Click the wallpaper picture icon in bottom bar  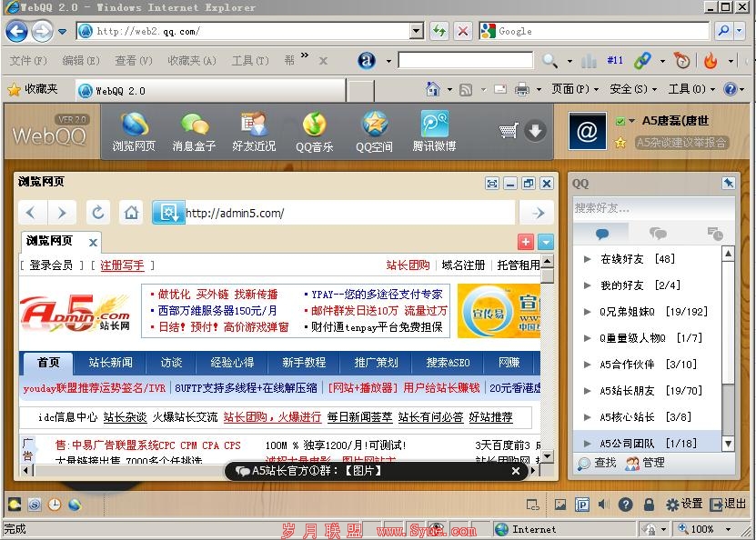(560, 505)
